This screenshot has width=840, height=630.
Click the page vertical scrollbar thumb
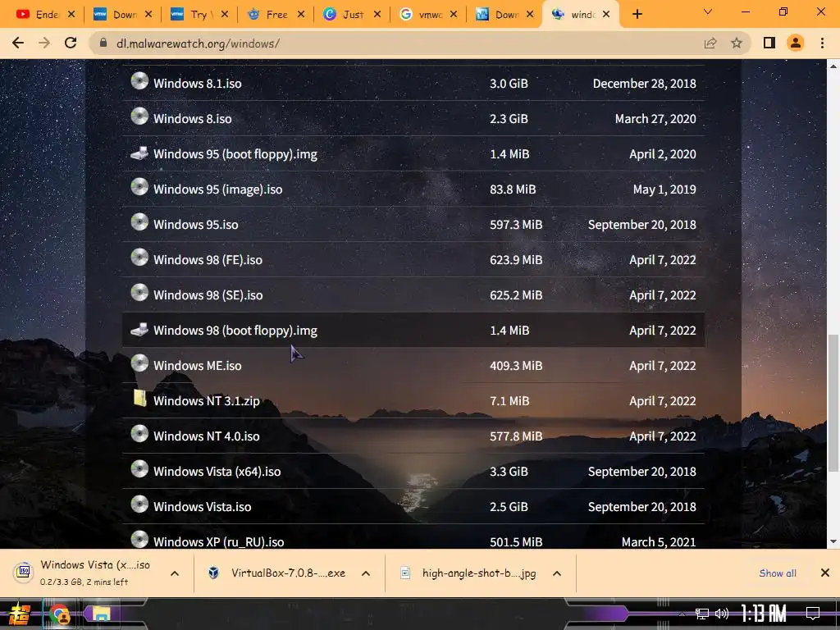click(833, 404)
